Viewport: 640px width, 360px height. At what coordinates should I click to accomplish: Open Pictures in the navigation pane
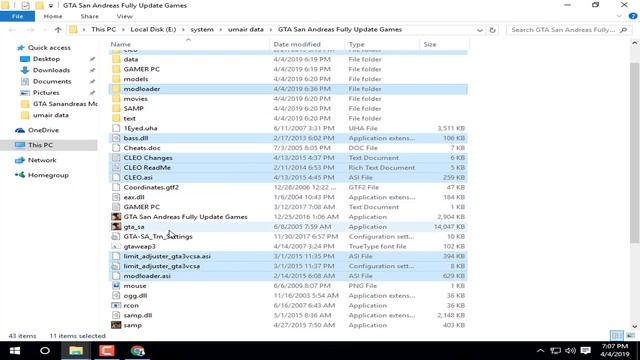(46, 93)
